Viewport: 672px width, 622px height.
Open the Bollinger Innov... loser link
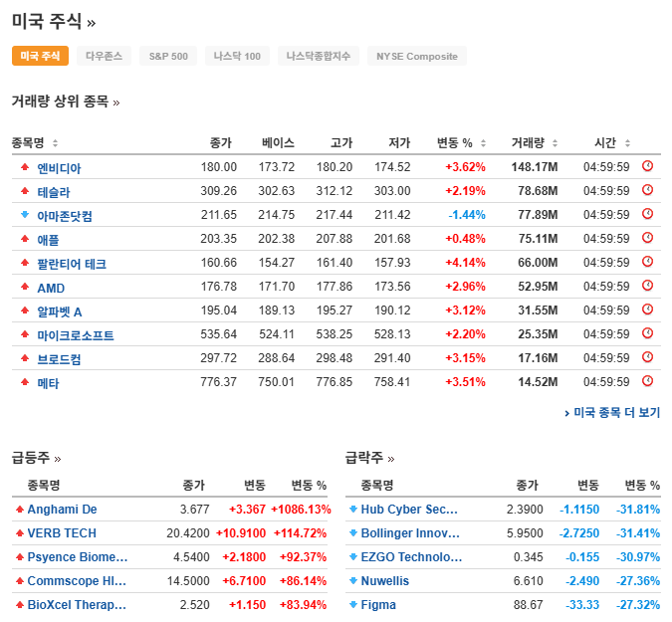pos(410,533)
